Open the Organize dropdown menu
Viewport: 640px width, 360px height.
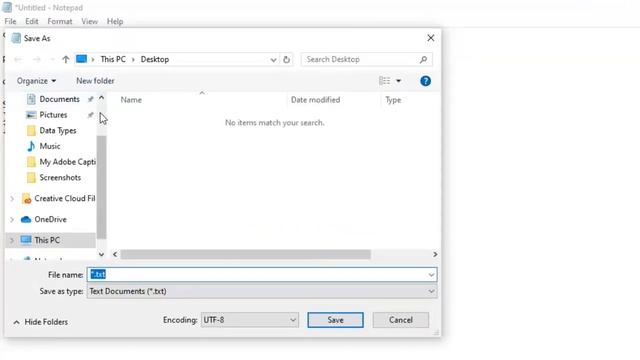point(36,81)
